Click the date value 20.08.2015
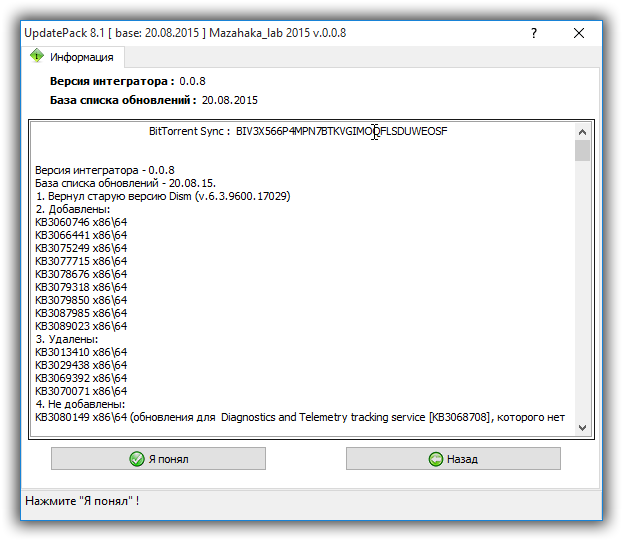623x541 pixels. click(x=230, y=100)
